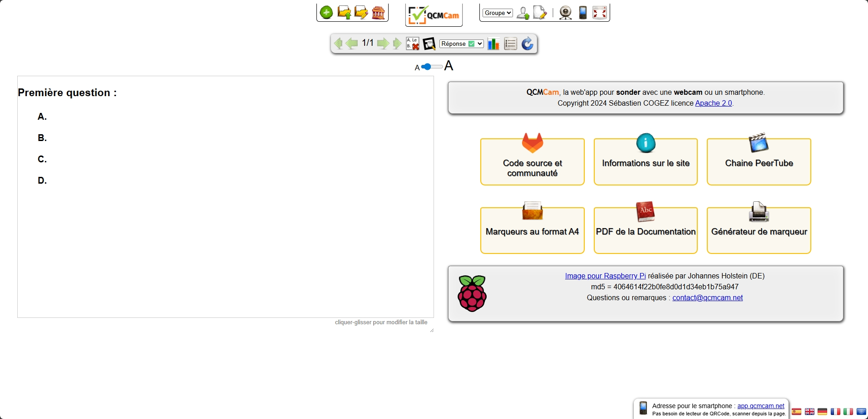Toggle the A/B answers red cross icon
Viewport: 868px width, 419px height.
412,44
